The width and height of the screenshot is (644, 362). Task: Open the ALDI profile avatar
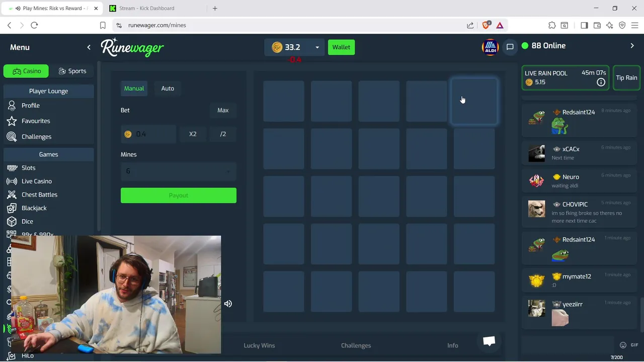490,47
